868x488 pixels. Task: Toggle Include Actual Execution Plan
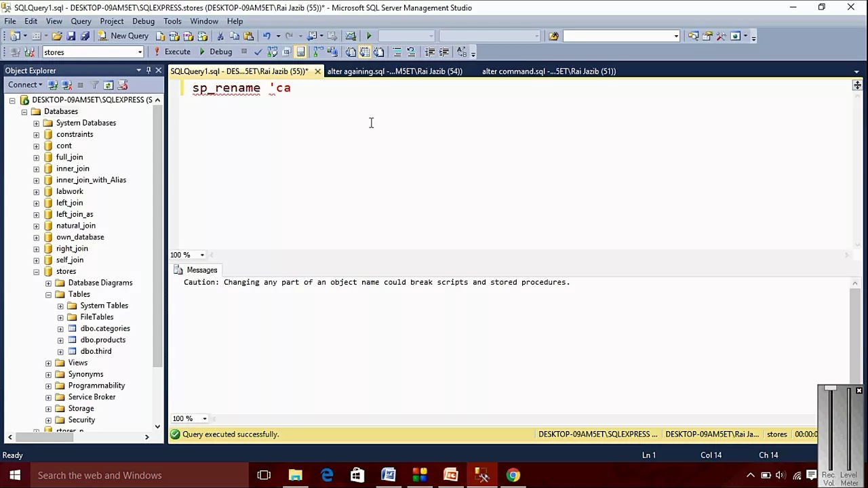pyautogui.click(x=318, y=52)
